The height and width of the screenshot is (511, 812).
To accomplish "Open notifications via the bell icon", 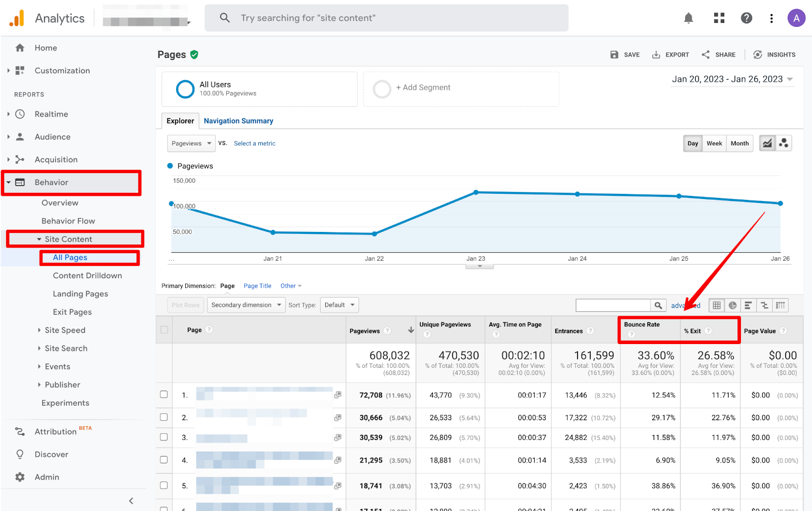I will [688, 18].
